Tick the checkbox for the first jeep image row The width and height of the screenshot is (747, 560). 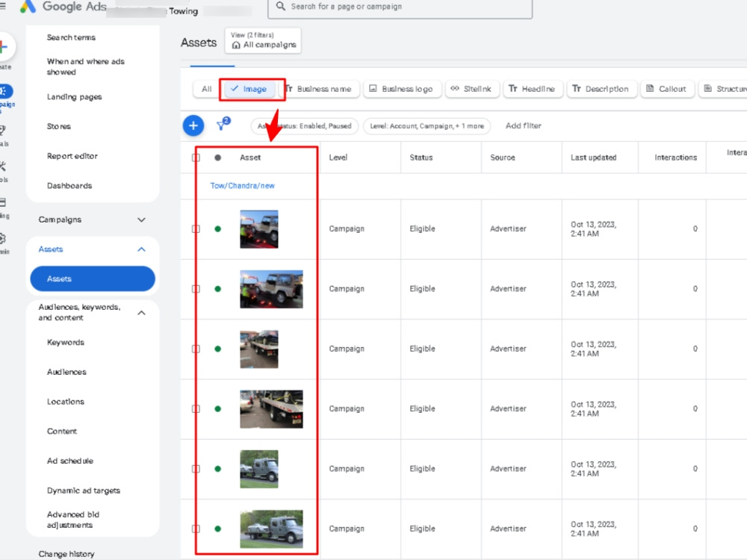tap(196, 229)
